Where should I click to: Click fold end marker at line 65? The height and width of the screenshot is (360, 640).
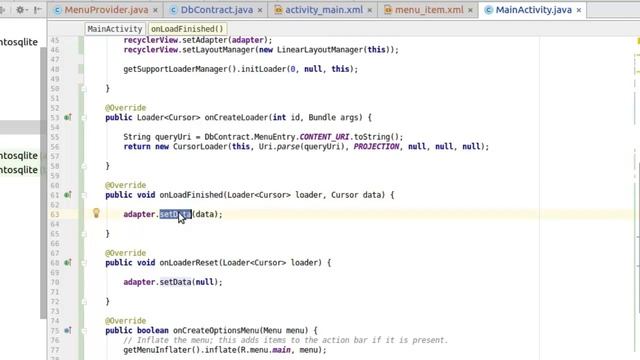[x=84, y=234]
